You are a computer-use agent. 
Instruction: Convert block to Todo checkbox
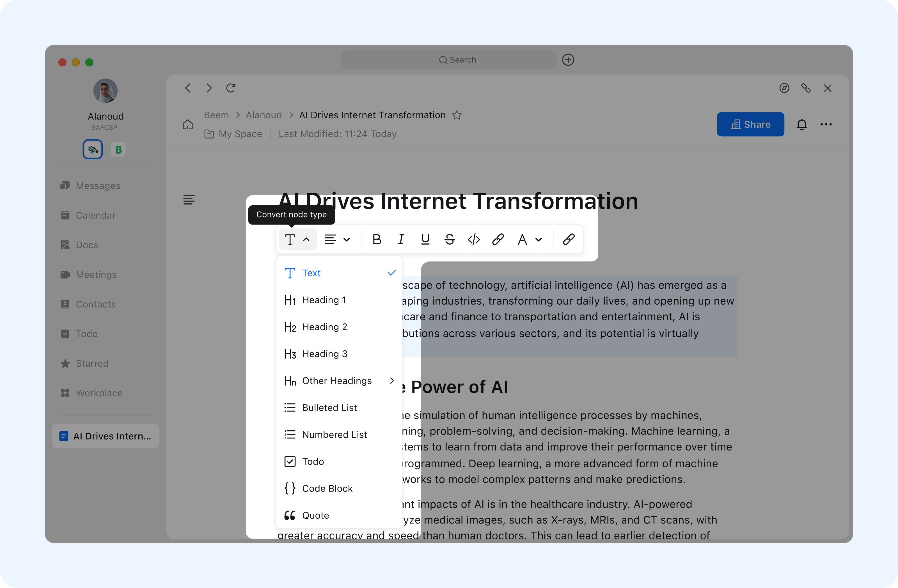[313, 461]
